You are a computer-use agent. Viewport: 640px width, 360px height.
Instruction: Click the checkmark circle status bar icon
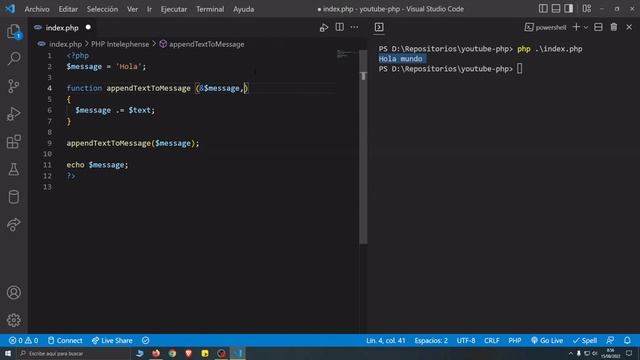click(145, 340)
